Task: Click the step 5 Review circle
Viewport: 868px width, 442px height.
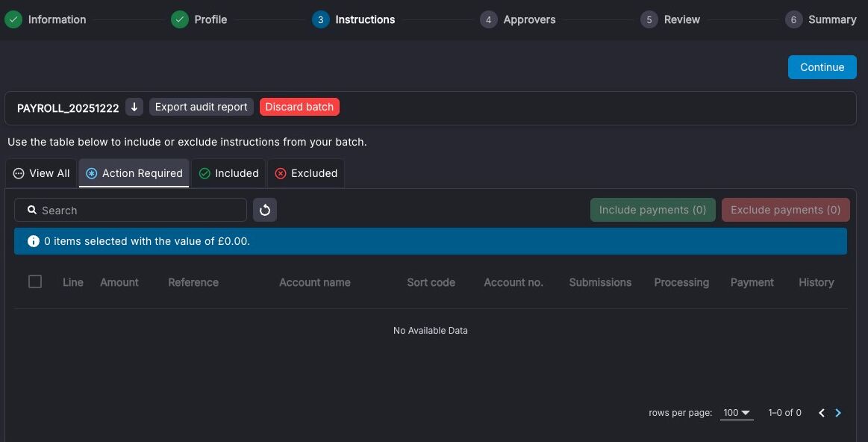Action: tap(649, 19)
